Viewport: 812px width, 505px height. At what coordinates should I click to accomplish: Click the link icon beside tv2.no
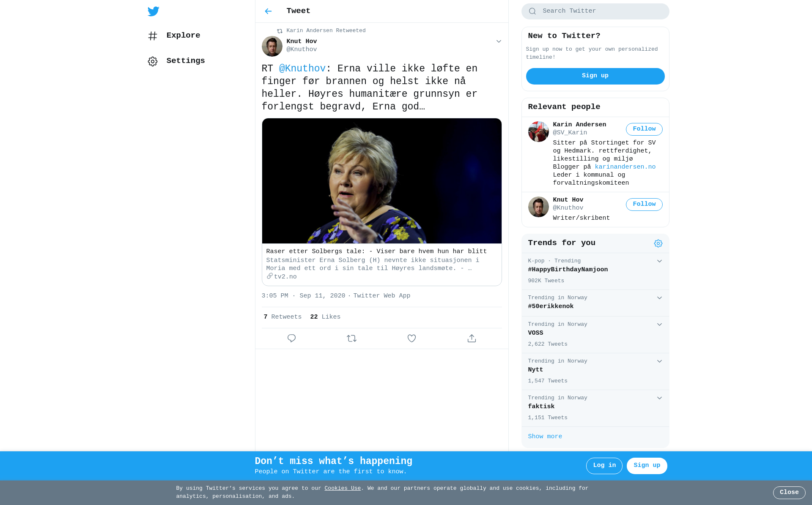[269, 276]
